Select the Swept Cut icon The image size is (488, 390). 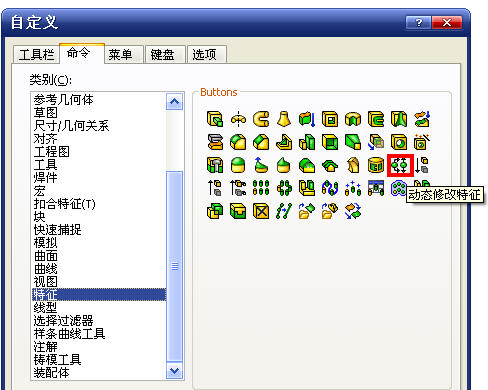pos(376,119)
